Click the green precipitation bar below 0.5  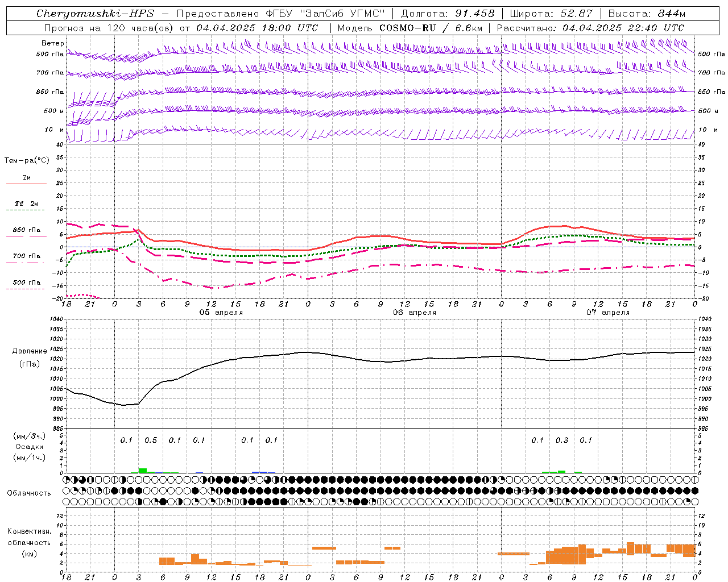(x=143, y=471)
